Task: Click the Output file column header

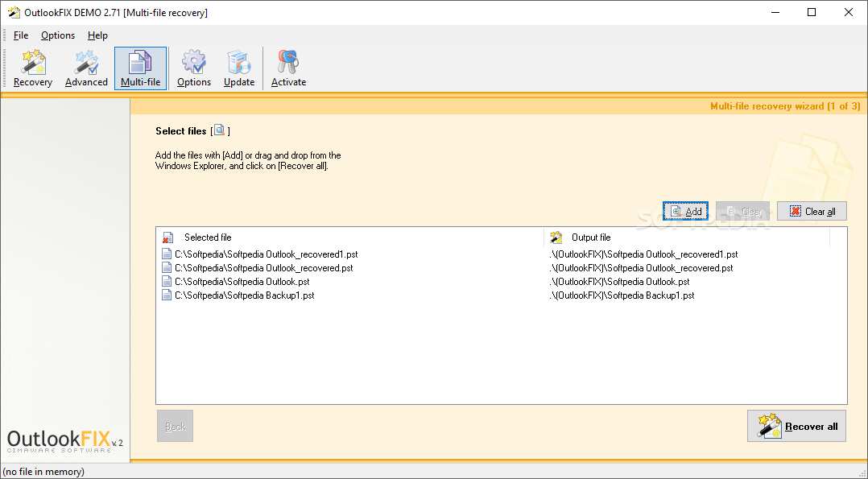Action: point(687,237)
